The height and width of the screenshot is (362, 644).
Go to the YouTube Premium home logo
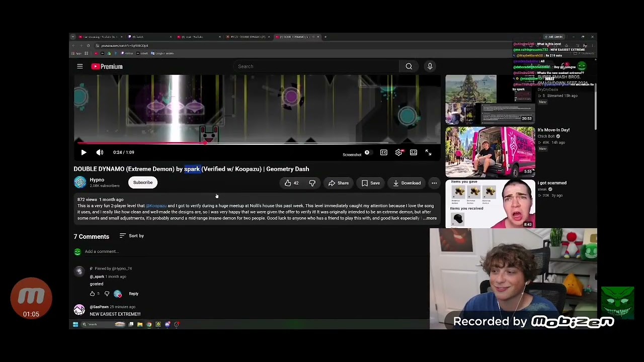pyautogui.click(x=107, y=66)
